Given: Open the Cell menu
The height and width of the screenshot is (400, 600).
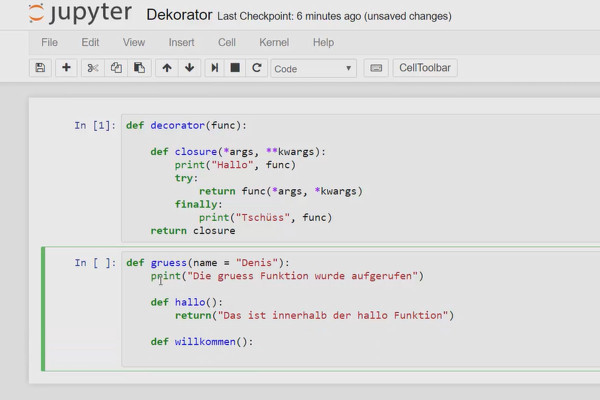Looking at the screenshot, I should click(x=227, y=42).
